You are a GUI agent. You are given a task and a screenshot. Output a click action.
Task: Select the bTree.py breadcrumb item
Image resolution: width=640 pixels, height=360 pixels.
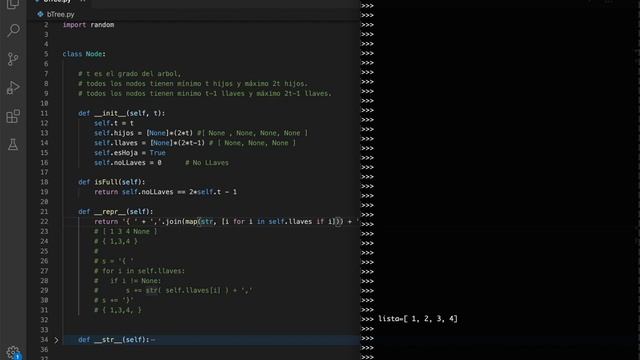click(x=60, y=14)
